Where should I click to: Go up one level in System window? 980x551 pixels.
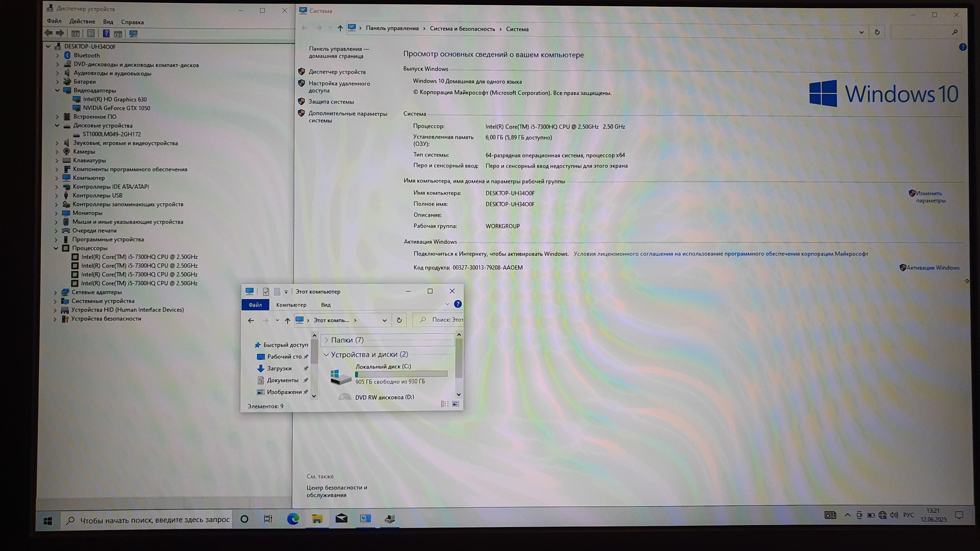(x=340, y=29)
